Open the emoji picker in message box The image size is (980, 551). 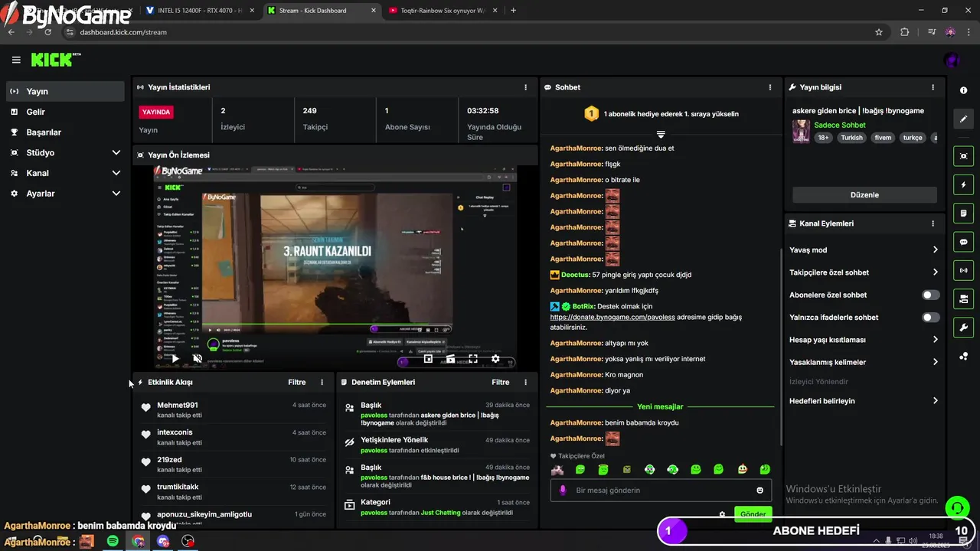coord(759,491)
